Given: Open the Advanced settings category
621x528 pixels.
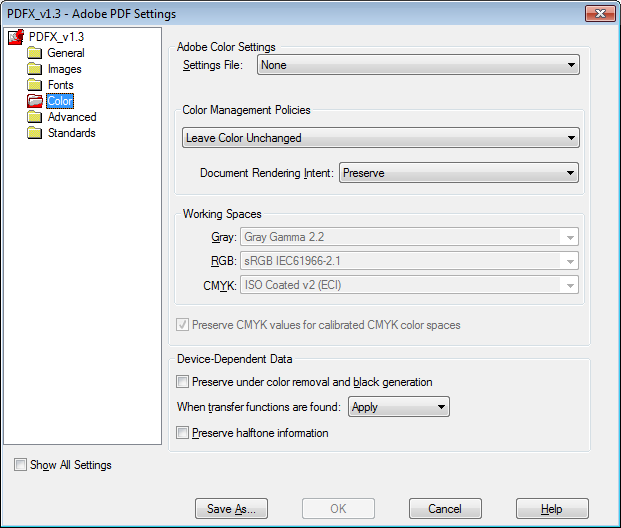Looking at the screenshot, I should [72, 117].
